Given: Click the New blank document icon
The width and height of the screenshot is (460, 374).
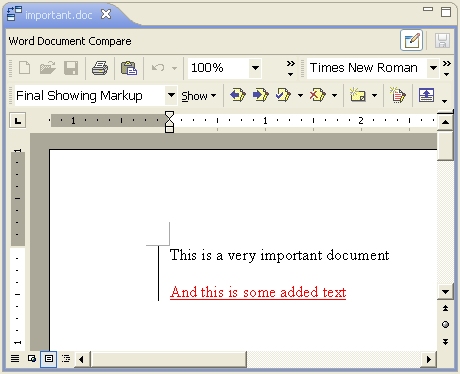Looking at the screenshot, I should point(25,68).
